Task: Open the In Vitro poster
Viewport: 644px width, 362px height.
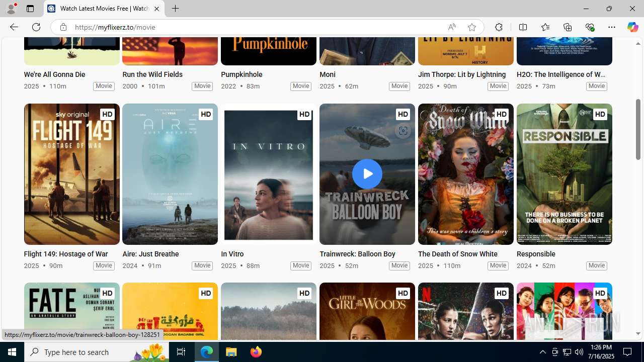Action: click(x=269, y=174)
